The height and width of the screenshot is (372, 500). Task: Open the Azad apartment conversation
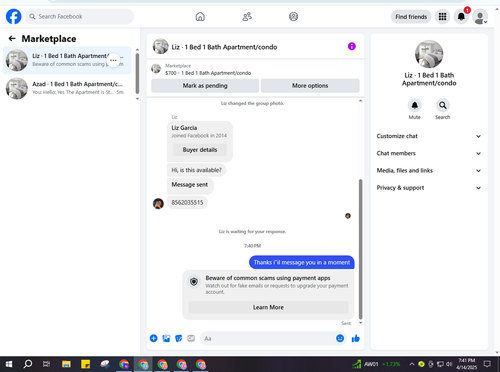pyautogui.click(x=67, y=88)
